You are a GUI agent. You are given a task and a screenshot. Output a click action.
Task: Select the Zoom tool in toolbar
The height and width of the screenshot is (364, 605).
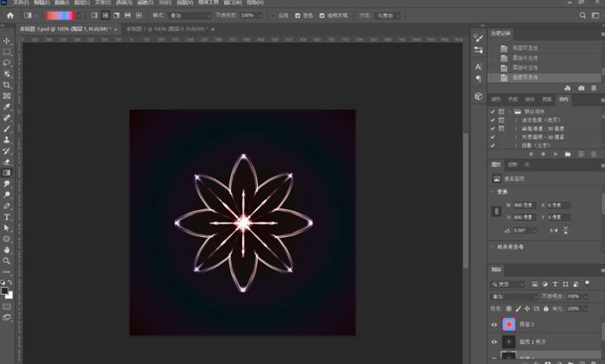7,260
